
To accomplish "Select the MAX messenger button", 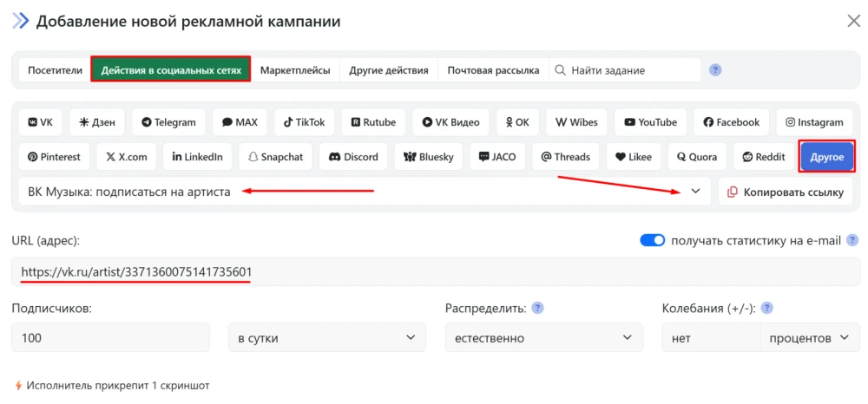I will [x=240, y=122].
